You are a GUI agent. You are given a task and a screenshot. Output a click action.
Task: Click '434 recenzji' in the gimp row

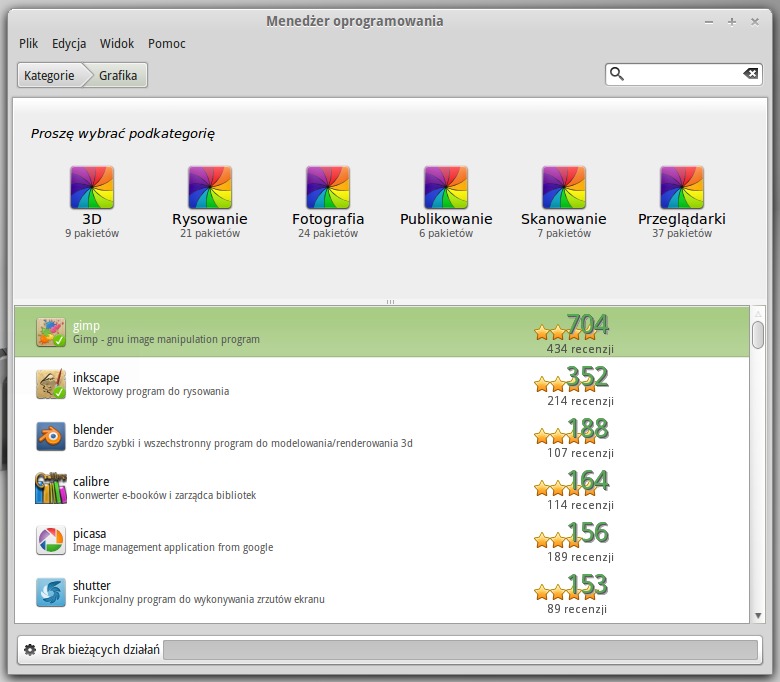pos(580,349)
